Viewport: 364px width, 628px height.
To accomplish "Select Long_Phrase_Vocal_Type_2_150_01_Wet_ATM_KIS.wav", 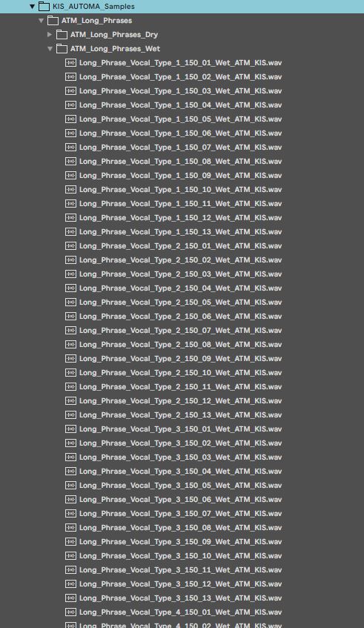I will coord(181,246).
